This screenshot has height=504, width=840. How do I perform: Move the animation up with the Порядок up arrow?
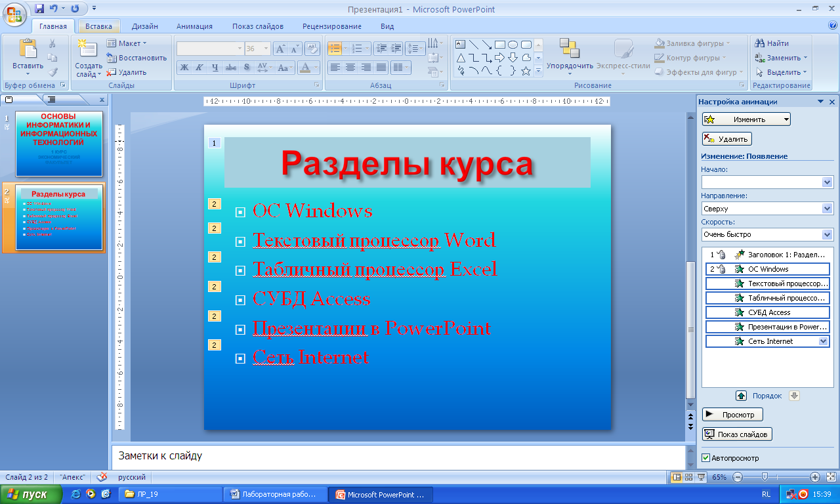point(741,396)
